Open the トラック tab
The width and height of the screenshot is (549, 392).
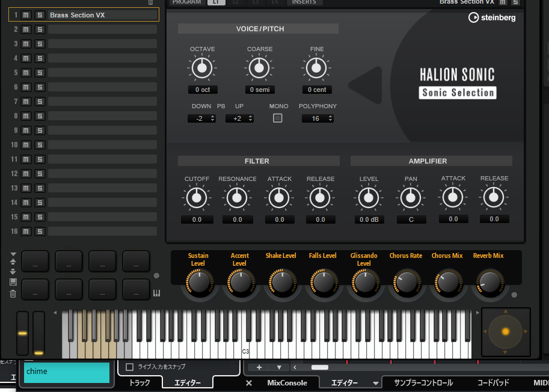pos(140,382)
